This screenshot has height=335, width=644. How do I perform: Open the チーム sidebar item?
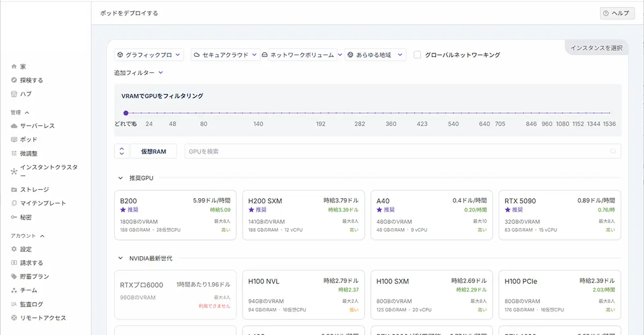[28, 290]
